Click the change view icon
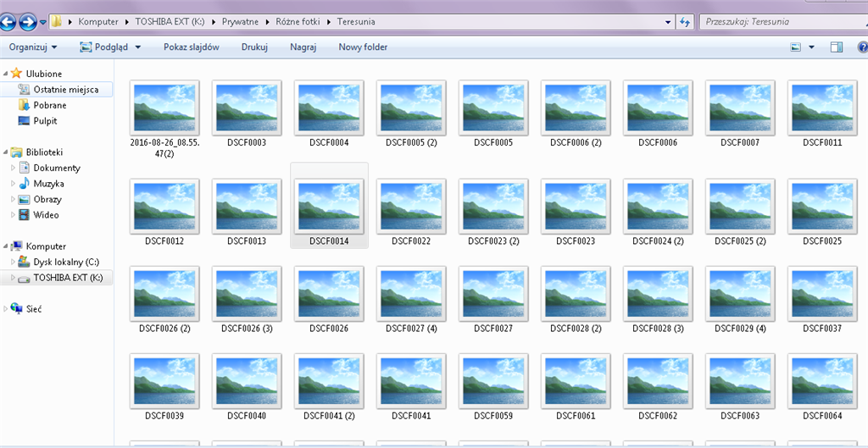 [x=796, y=47]
